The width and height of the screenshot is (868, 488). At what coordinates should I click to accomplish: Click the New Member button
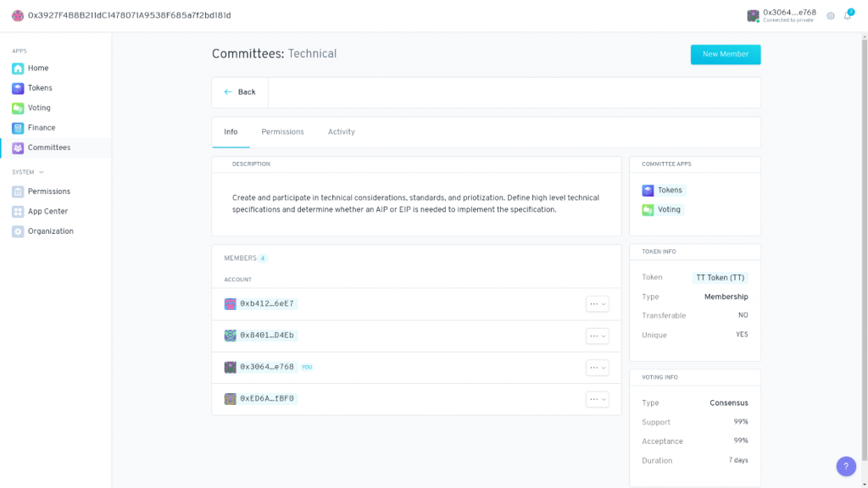(x=725, y=53)
